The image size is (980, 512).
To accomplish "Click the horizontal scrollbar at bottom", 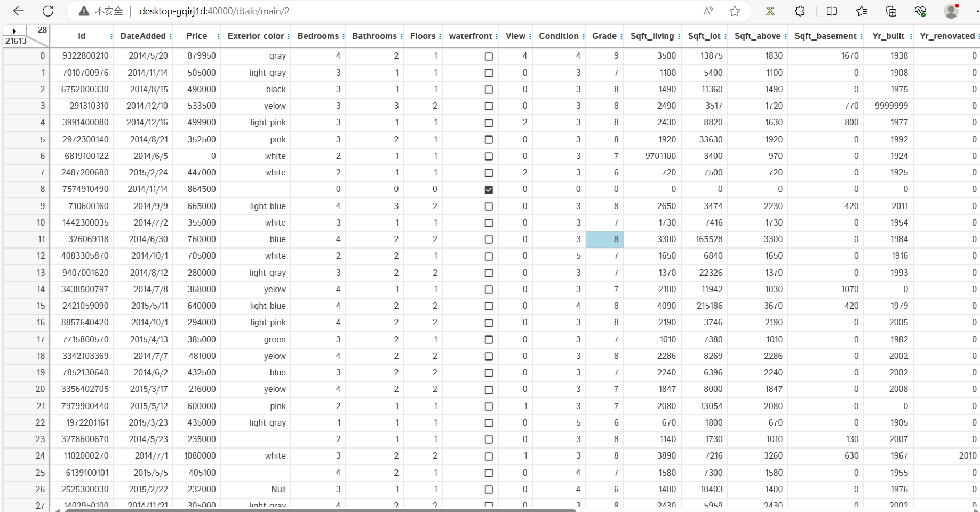I will pos(320,510).
